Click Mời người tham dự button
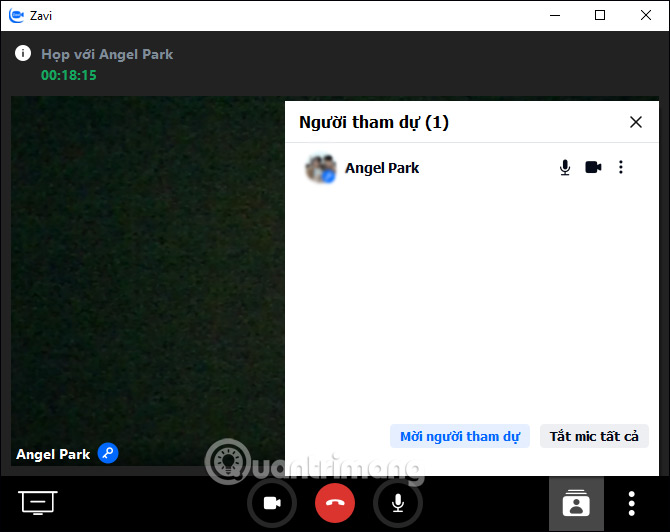The image size is (670, 532). tap(460, 436)
